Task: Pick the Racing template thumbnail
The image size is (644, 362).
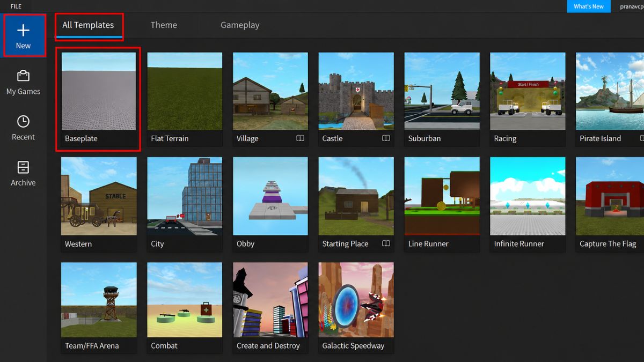Action: 528,91
